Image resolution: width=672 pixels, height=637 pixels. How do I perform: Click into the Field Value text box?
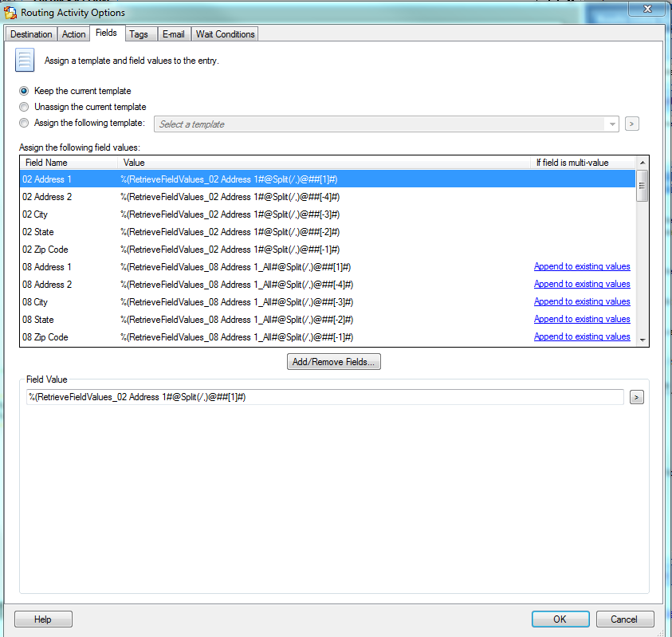[325, 397]
